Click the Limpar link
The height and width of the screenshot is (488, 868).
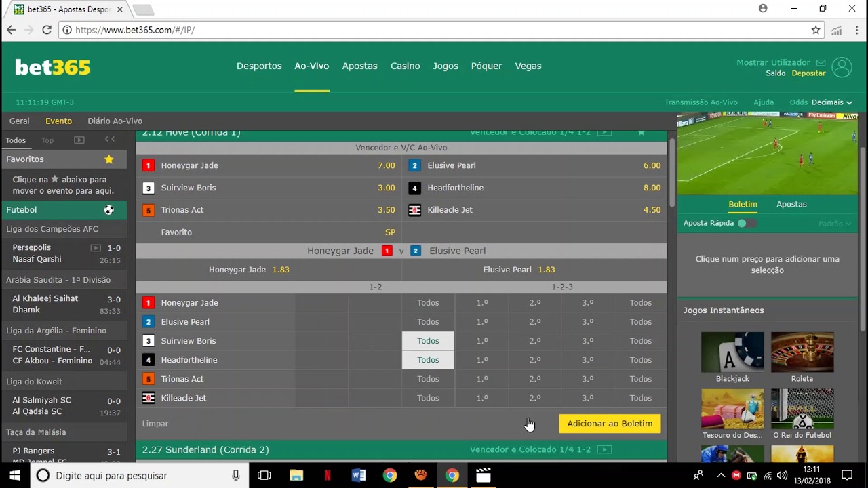[x=155, y=424]
